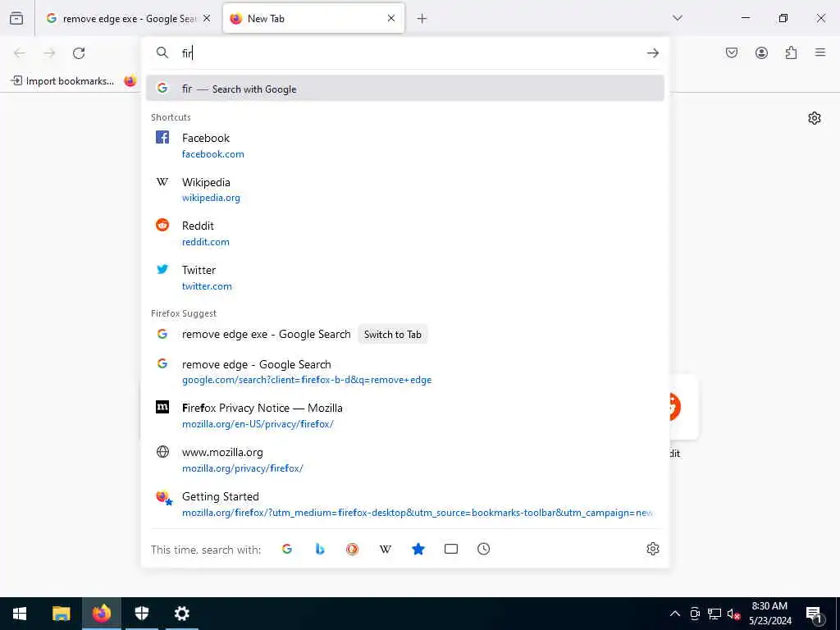The width and height of the screenshot is (840, 630).
Task: Click Import bookmarks in bookmarks toolbar
Action: point(62,81)
